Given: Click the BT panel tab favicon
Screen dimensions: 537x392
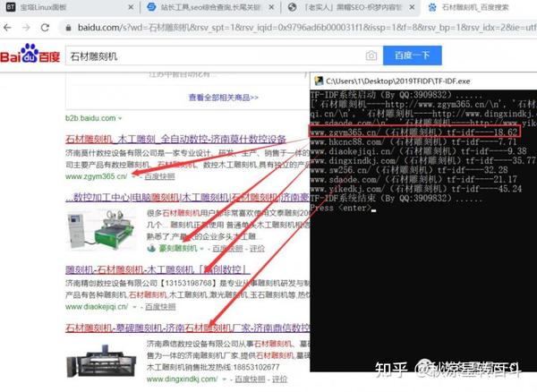Looking at the screenshot, I should [x=11, y=7].
